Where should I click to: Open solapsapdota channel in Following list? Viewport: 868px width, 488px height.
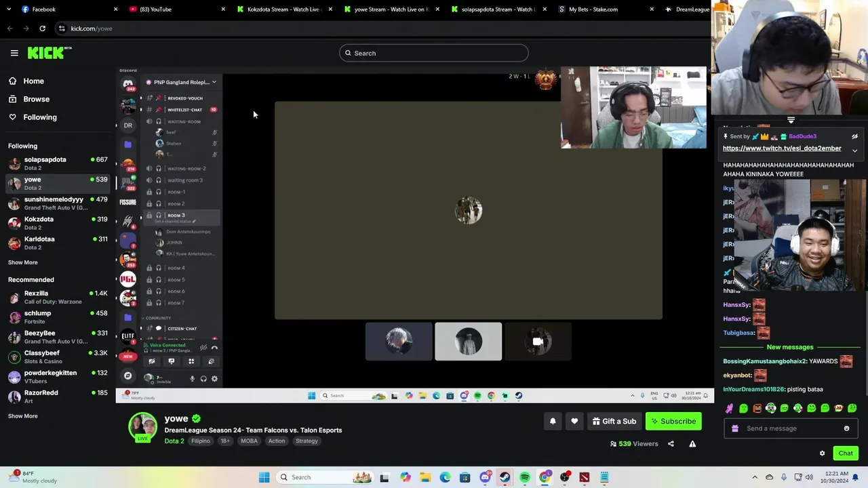pyautogui.click(x=58, y=163)
